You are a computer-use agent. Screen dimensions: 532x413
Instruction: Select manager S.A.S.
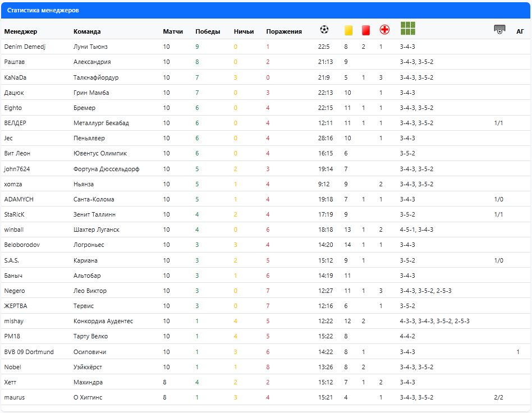[x=12, y=260]
